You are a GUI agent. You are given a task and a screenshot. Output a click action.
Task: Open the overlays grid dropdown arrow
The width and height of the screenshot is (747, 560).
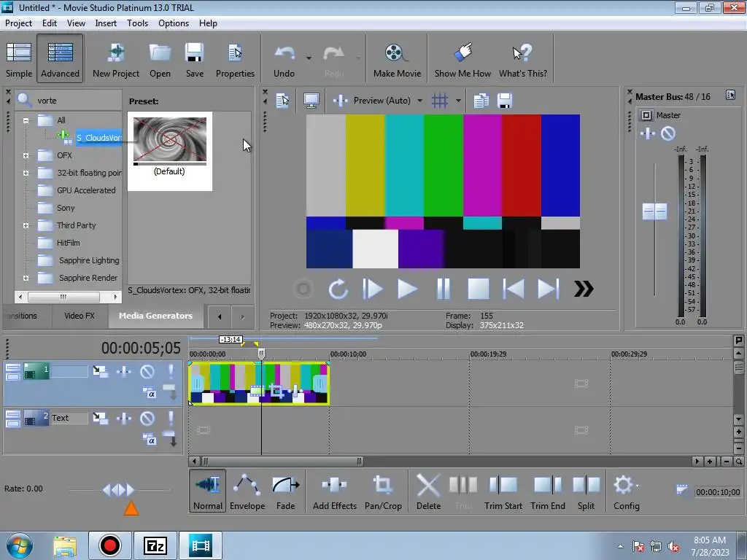(458, 101)
